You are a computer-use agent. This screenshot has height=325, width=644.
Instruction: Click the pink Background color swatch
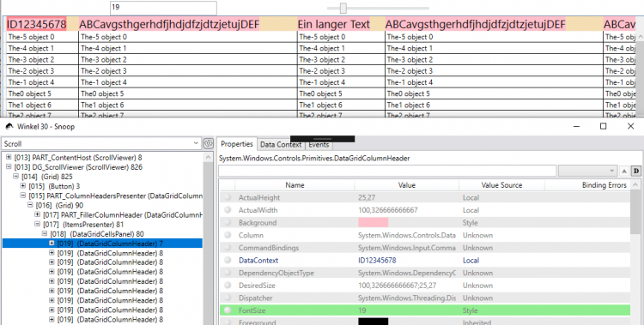tap(373, 222)
